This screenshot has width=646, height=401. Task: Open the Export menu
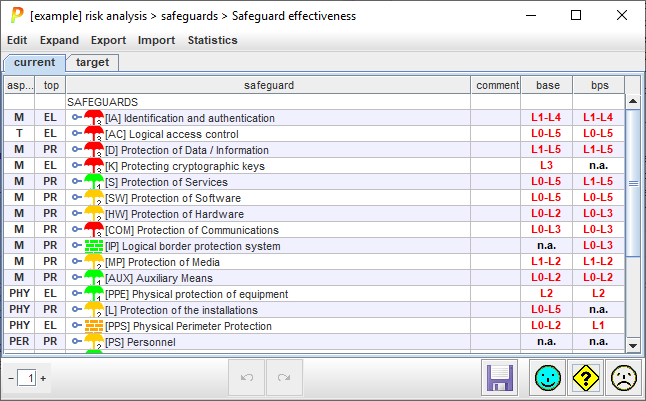click(x=108, y=40)
